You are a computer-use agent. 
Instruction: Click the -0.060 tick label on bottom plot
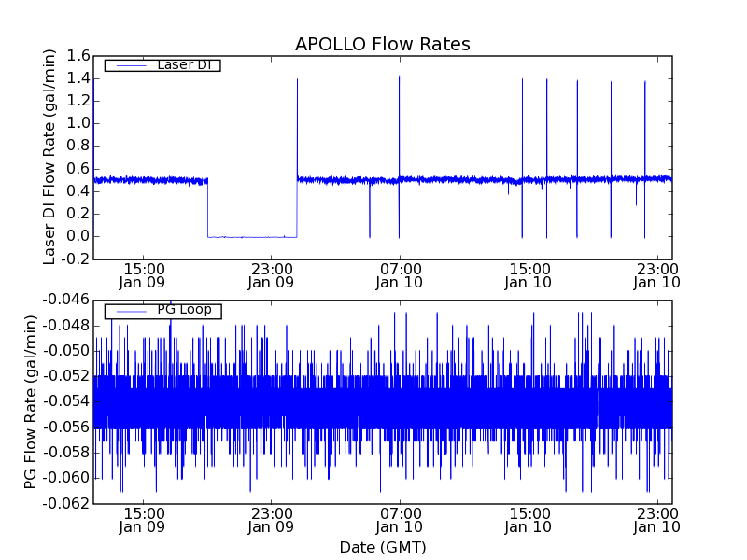click(x=65, y=478)
